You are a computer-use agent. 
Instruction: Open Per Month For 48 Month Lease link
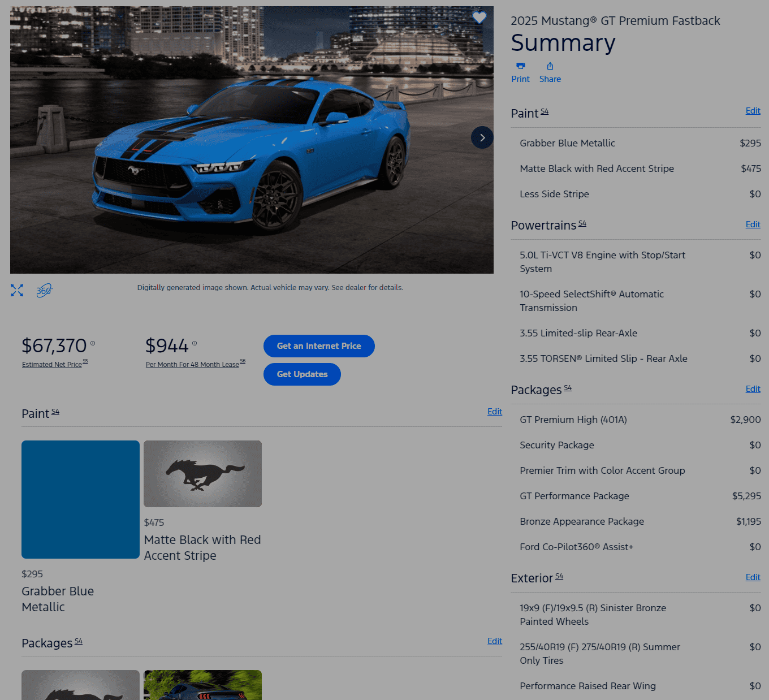[x=192, y=365]
